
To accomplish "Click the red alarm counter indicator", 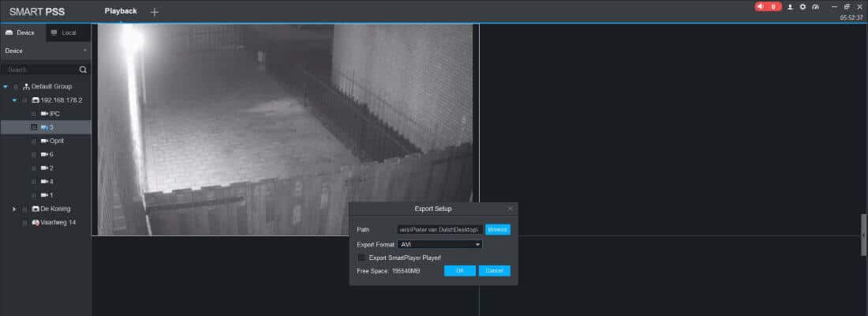I will coord(767,6).
